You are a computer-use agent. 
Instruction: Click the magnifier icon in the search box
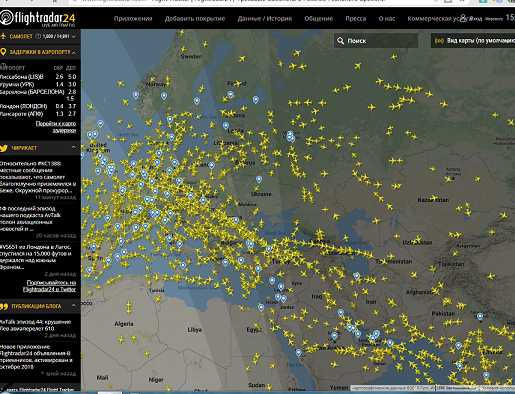point(340,41)
